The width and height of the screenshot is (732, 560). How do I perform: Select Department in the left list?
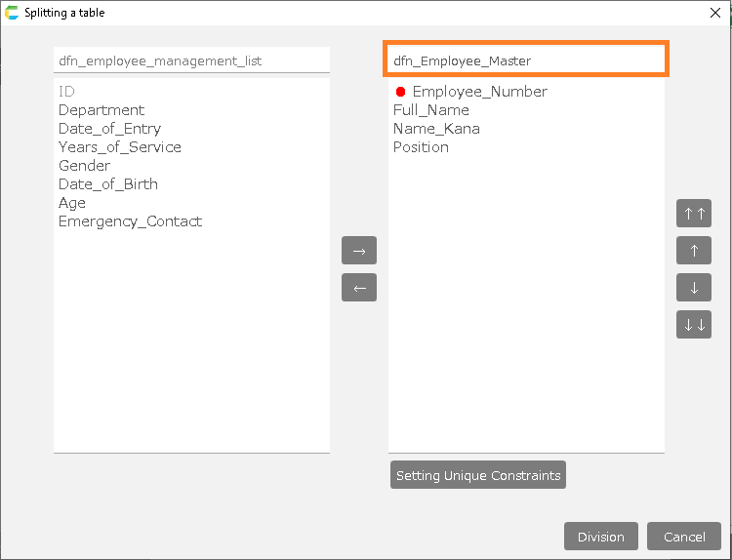click(x=102, y=110)
